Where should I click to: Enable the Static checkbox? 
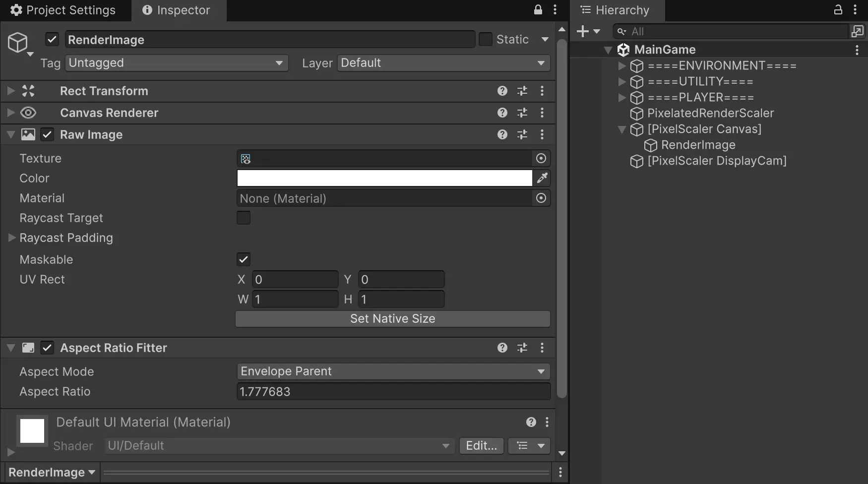pos(485,39)
